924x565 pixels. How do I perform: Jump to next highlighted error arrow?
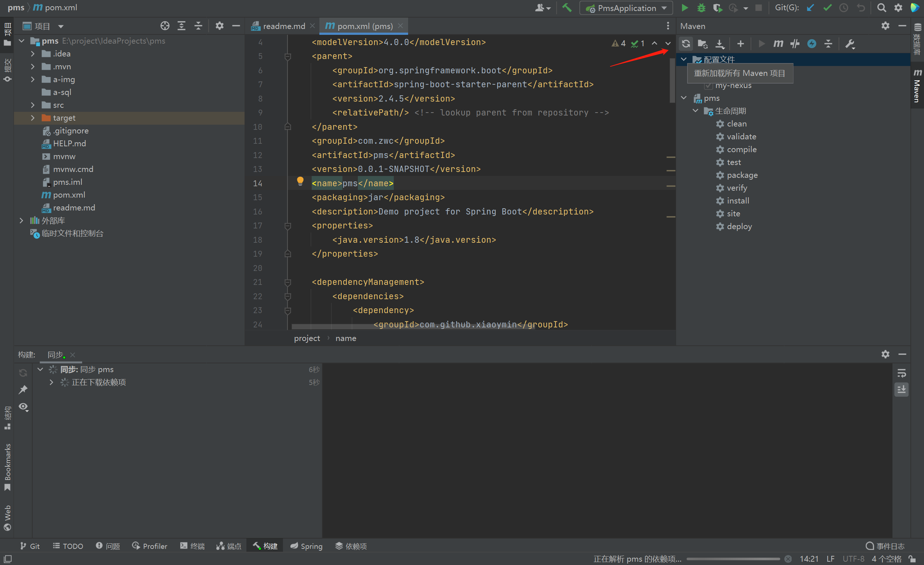point(668,44)
